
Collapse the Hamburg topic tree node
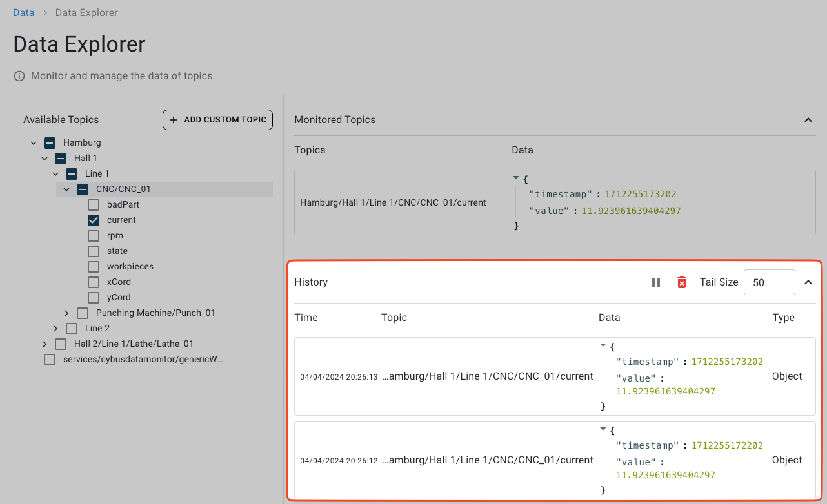[34, 142]
